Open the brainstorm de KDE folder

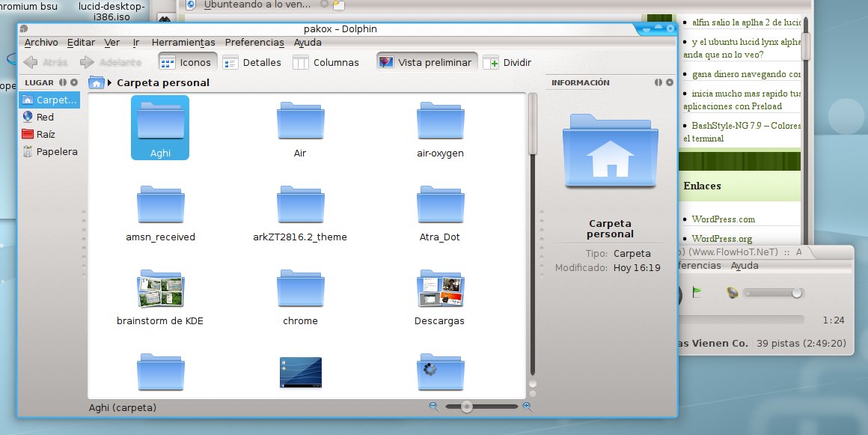tap(160, 296)
